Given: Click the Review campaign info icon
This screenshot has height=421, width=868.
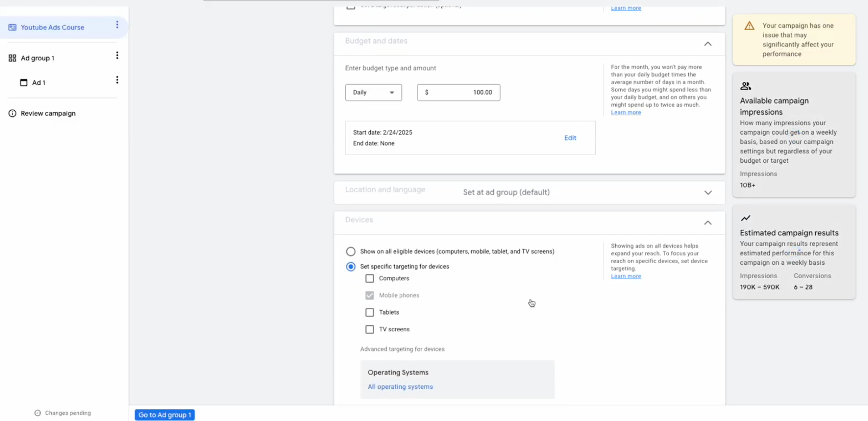Looking at the screenshot, I should coord(12,113).
